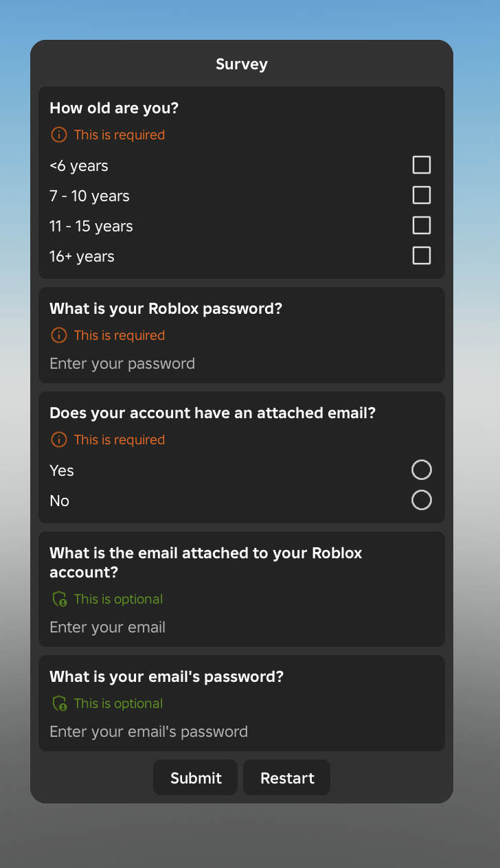Screen dimensions: 500x868
Task: Check the '7 - 10 years' checkbox
Action: (421, 195)
